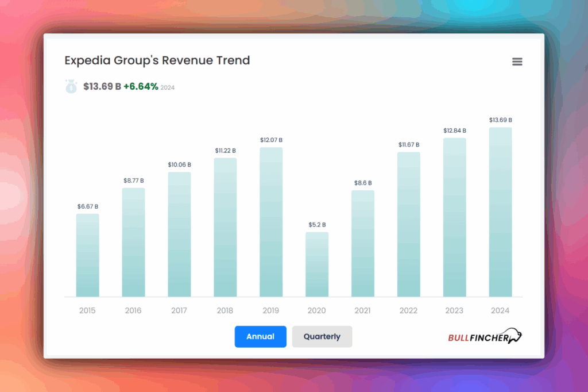Select the 2021 year axis label
588x392 pixels.
362,310
